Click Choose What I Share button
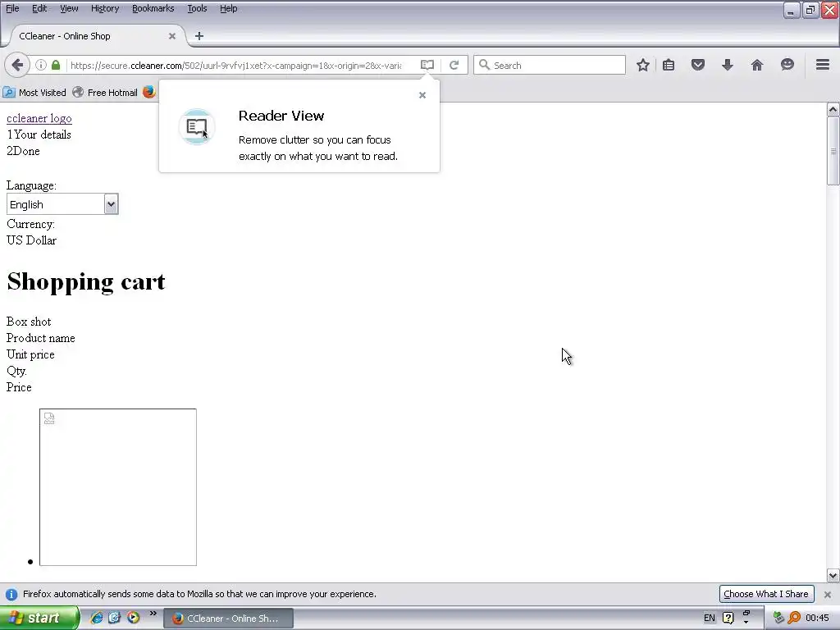Screen dimensions: 840x630 pyautogui.click(x=765, y=594)
